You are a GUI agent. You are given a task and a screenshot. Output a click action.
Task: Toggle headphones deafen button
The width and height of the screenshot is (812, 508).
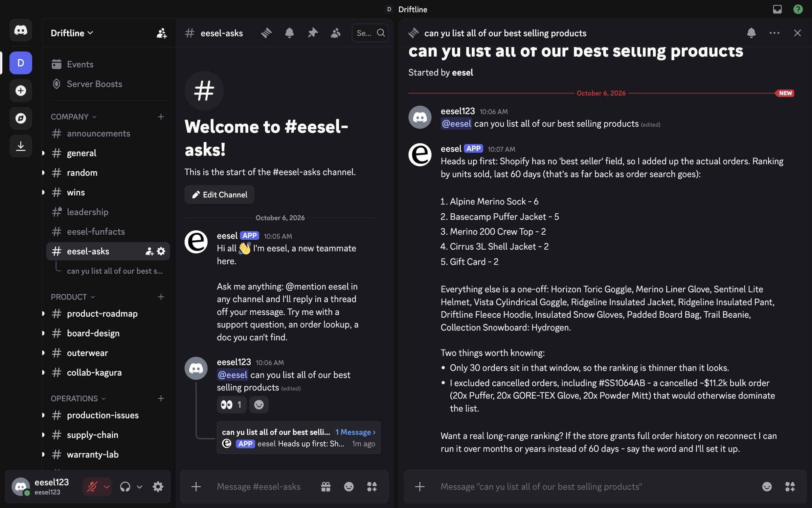(x=125, y=487)
